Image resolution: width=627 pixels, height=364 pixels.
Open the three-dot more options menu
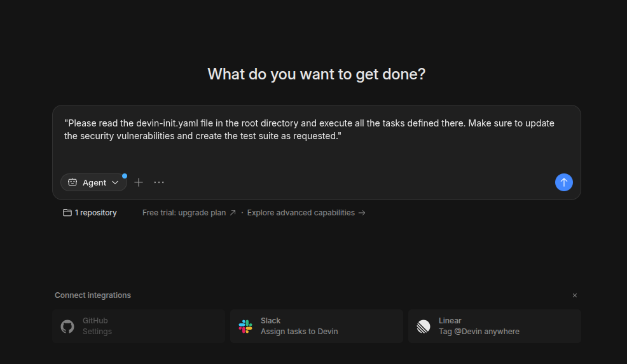159,182
